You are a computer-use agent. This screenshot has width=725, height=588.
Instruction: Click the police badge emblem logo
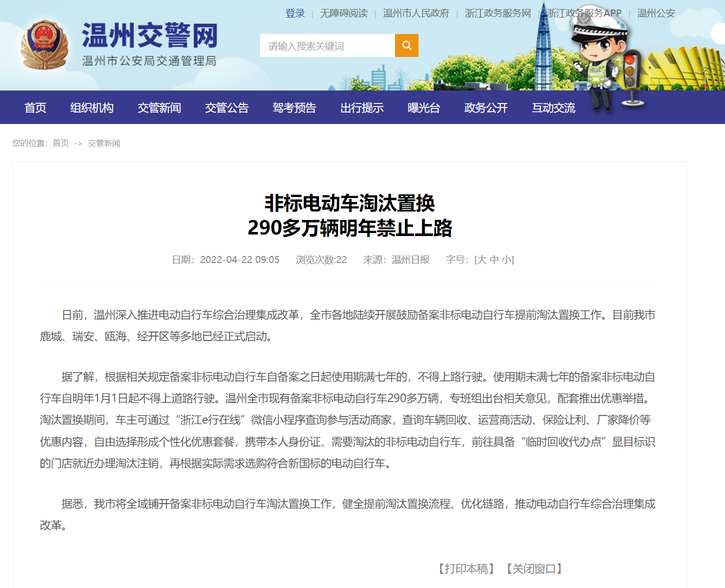tap(44, 45)
